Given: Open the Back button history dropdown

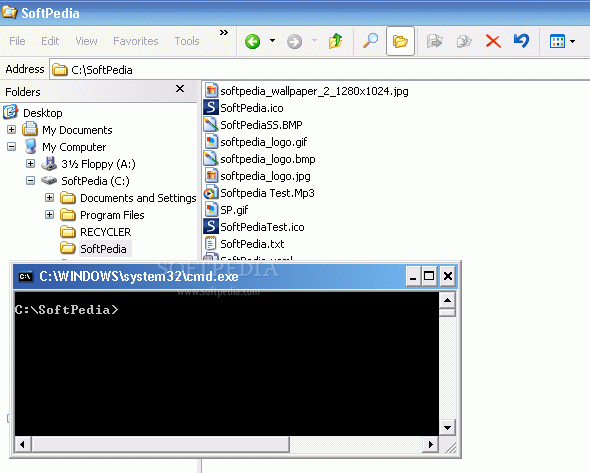Looking at the screenshot, I should click(272, 41).
